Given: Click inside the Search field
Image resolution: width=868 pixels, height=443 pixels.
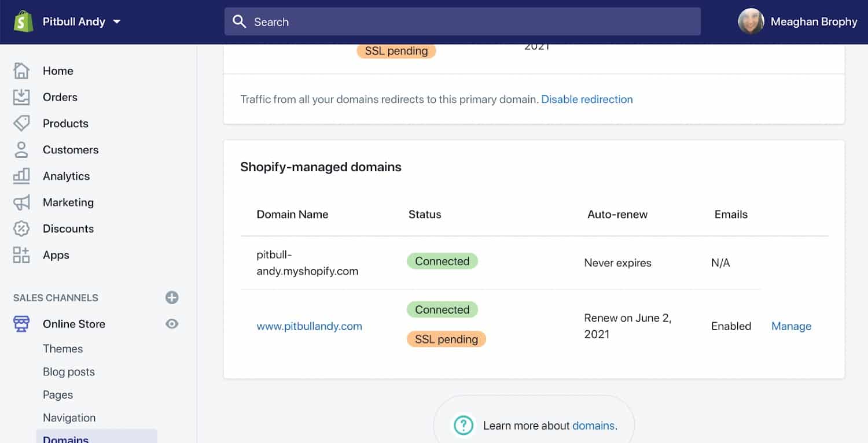Looking at the screenshot, I should pos(462,21).
